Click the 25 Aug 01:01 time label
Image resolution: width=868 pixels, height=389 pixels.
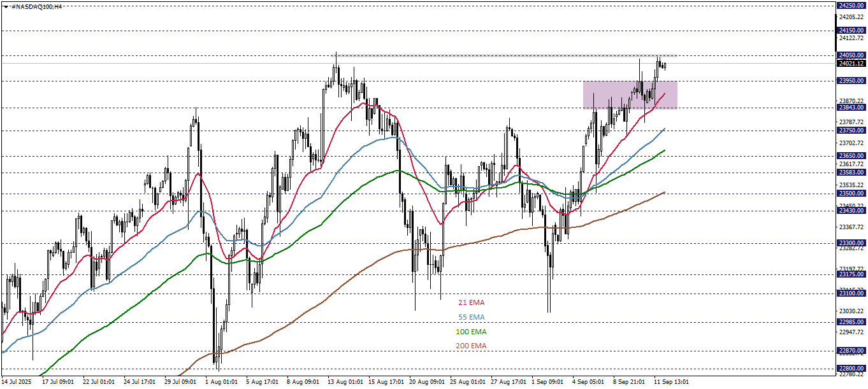tap(468, 382)
